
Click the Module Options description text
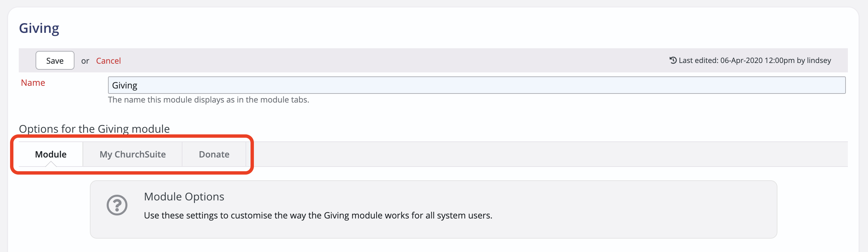[318, 215]
